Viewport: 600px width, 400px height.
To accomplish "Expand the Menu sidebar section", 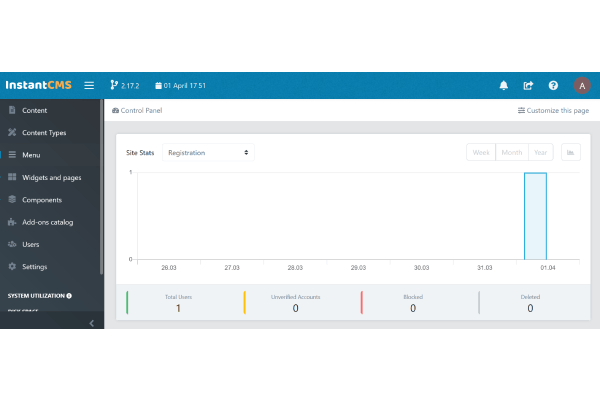I will pos(31,155).
